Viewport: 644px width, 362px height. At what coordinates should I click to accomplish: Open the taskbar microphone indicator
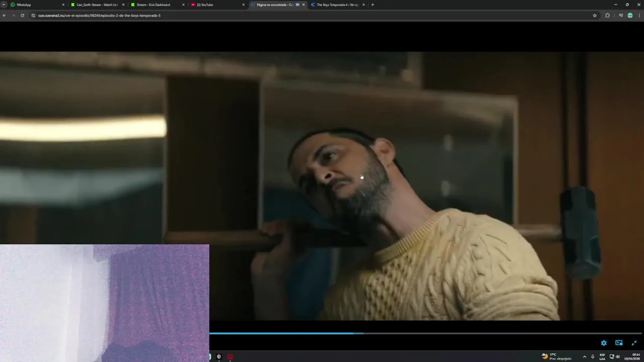pyautogui.click(x=593, y=356)
